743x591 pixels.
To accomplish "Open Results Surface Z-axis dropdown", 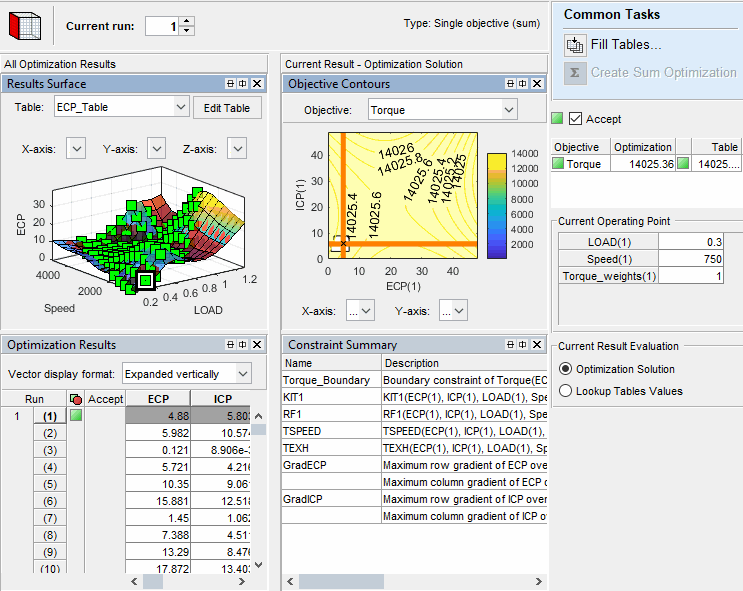I will tap(237, 149).
